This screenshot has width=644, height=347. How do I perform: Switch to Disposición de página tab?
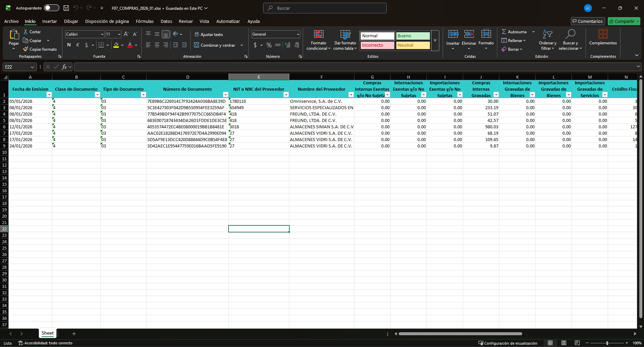pyautogui.click(x=107, y=21)
